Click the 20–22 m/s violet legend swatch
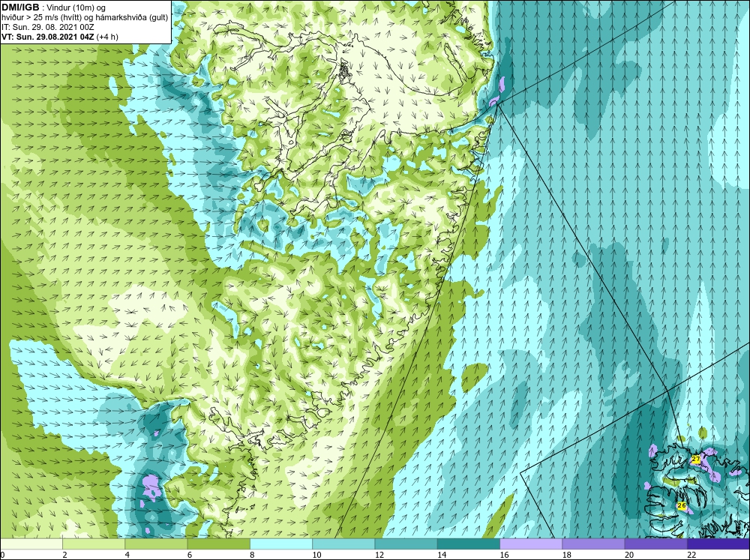 coord(656,544)
